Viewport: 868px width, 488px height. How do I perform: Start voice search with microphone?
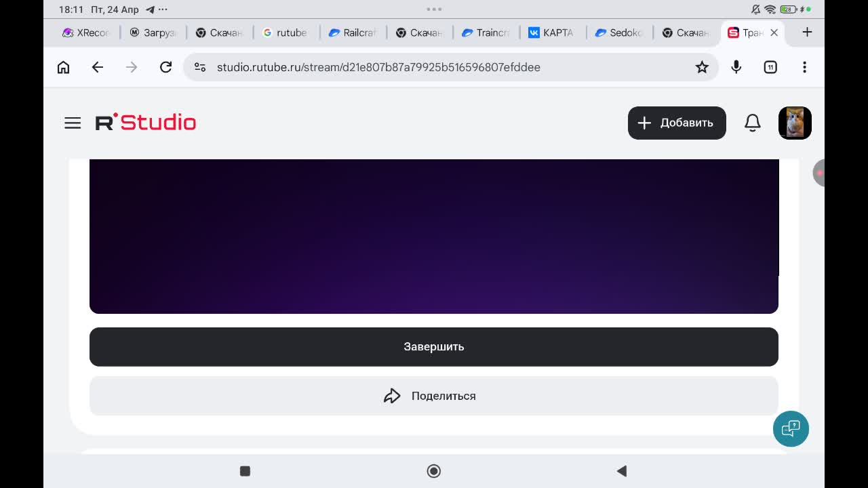pyautogui.click(x=736, y=67)
